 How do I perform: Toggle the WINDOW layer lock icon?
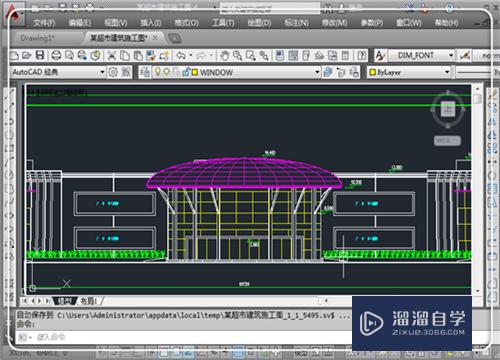(186, 72)
